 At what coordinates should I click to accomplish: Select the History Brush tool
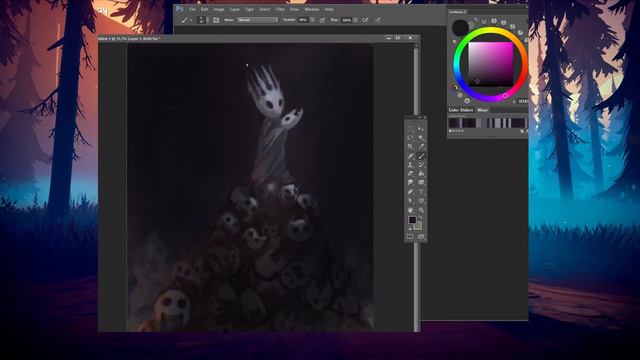coord(421,164)
